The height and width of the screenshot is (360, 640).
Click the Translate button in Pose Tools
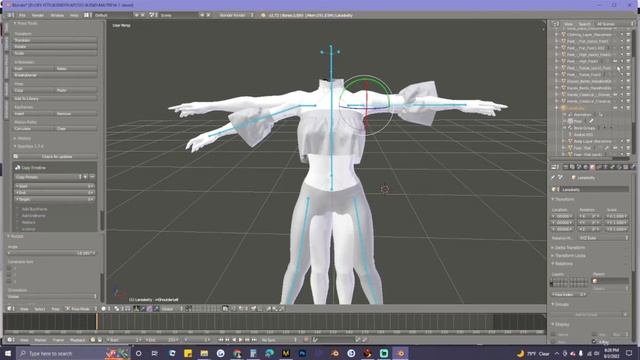(55, 40)
